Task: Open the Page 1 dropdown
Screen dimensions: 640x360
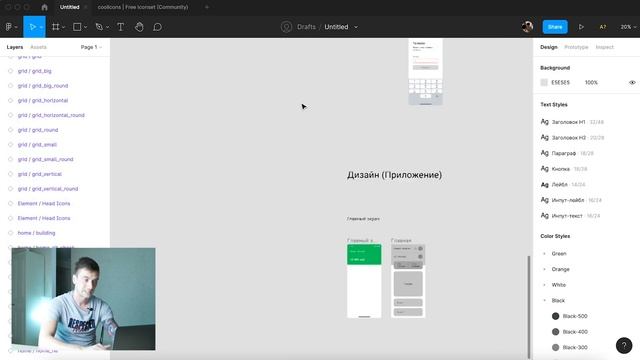Action: coord(91,47)
